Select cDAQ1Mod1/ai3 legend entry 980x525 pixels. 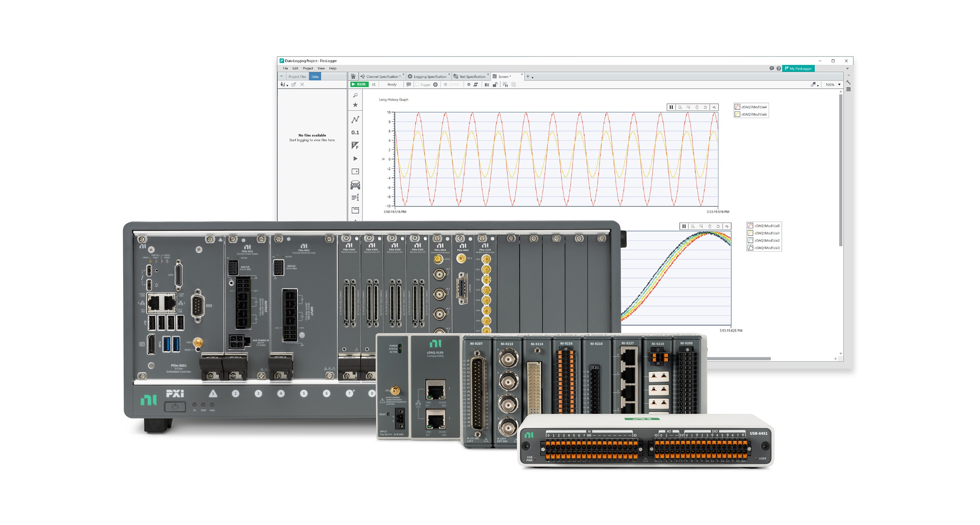click(764, 248)
